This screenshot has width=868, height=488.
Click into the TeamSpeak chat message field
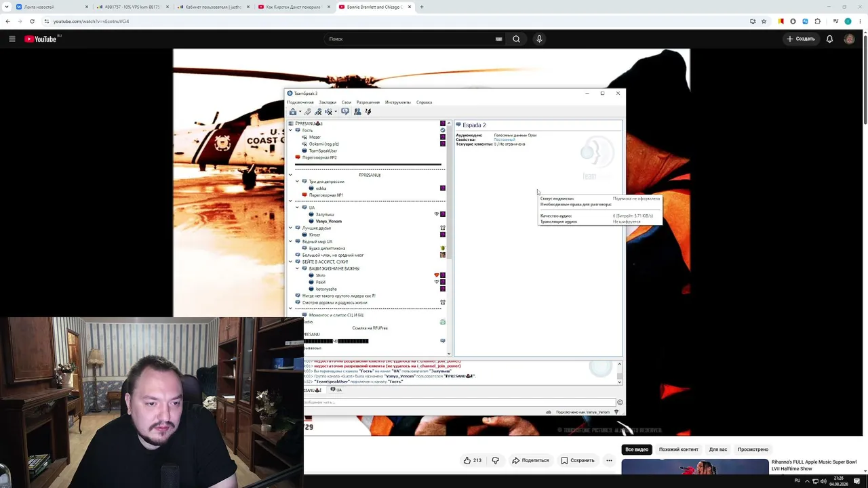tap(459, 402)
